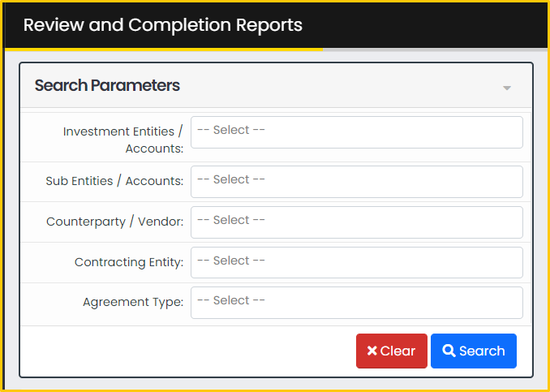Image resolution: width=550 pixels, height=392 pixels.
Task: Open the Agreement Type select box
Action: (357, 303)
